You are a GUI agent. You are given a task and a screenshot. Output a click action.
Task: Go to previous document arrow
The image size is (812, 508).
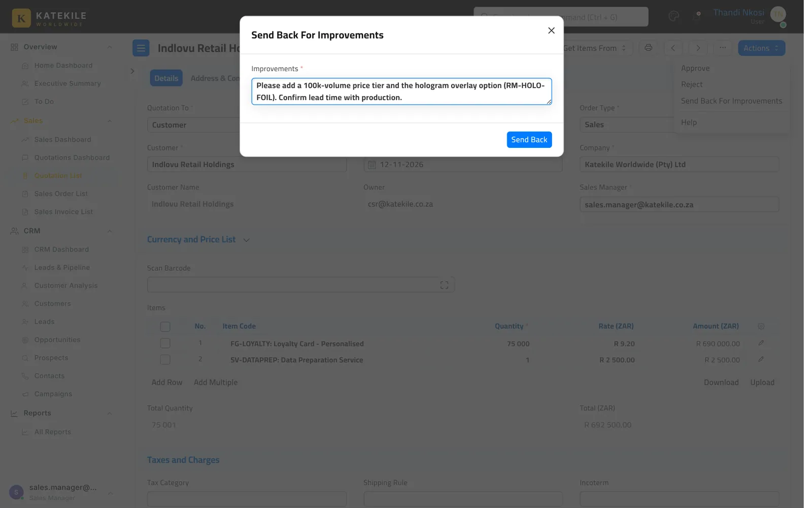tap(673, 48)
